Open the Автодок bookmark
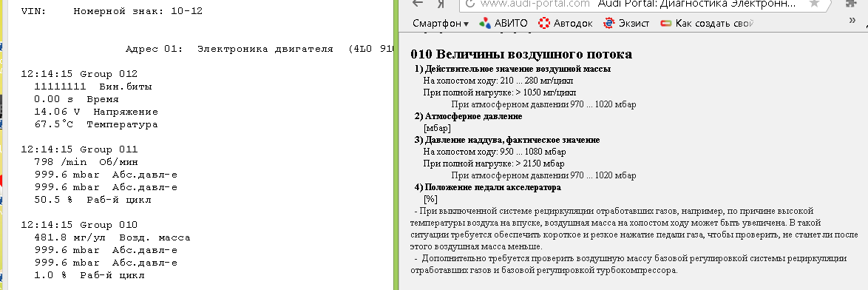Screen dimensions: 868x290 tap(565, 23)
